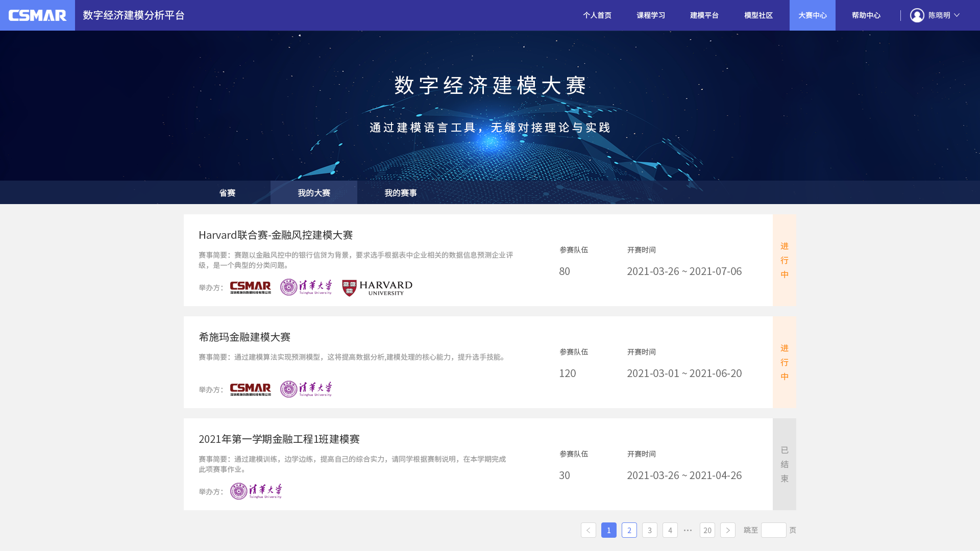This screenshot has height=551, width=980.
Task: Click the user avatar icon
Action: coord(917,15)
